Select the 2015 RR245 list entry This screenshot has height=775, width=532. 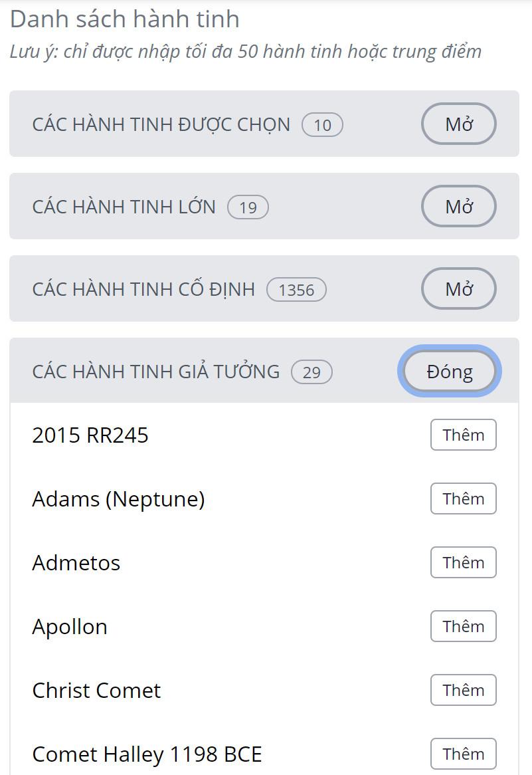point(90,435)
